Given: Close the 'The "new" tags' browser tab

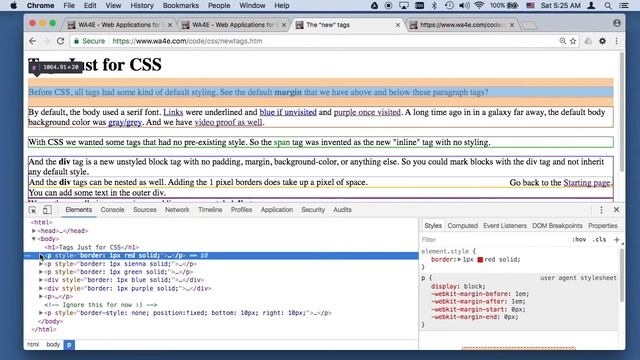Looking at the screenshot, I should [398, 25].
